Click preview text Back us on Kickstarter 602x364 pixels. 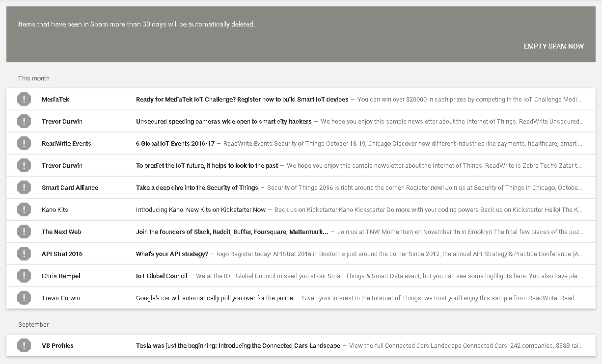click(429, 209)
